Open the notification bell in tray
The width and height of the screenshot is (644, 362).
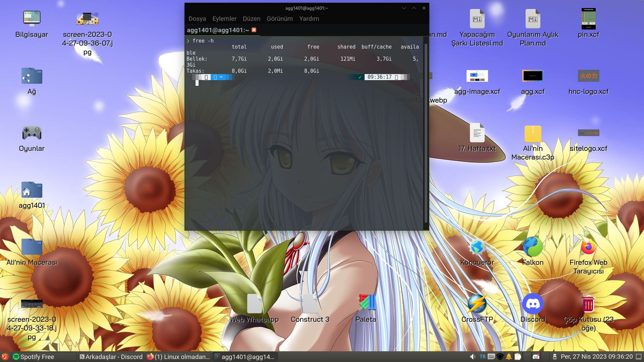(x=509, y=357)
